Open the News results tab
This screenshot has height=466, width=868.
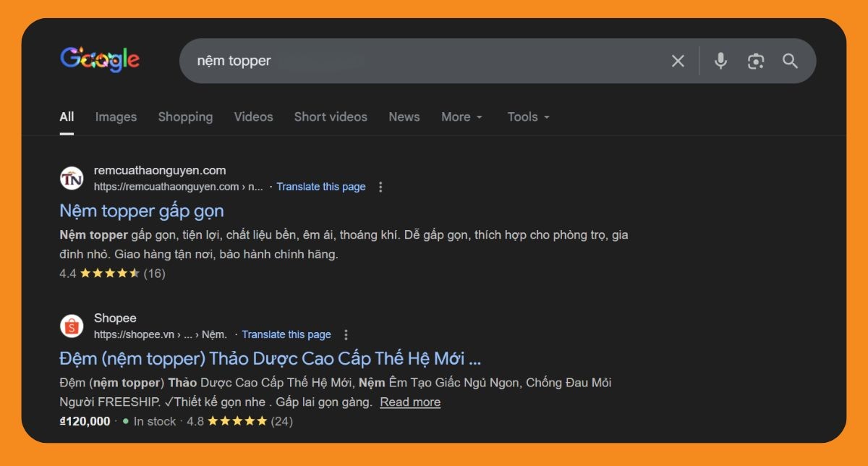[x=404, y=116]
